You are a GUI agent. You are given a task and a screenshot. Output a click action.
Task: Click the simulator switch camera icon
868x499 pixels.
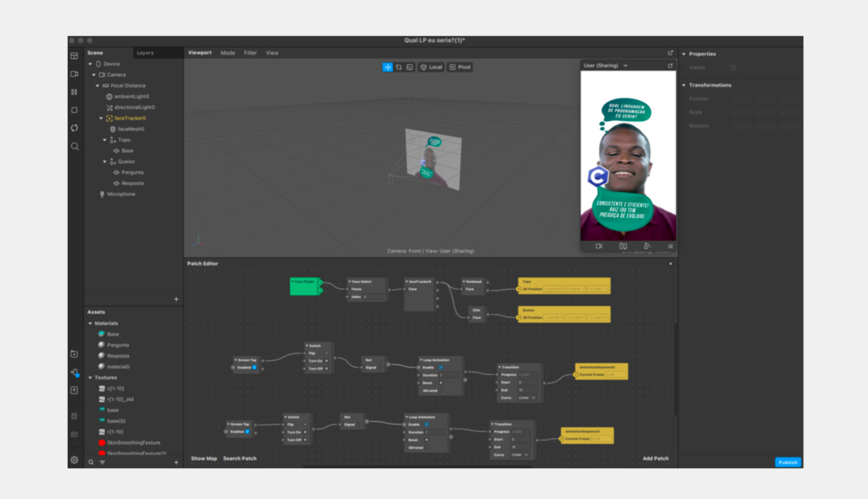[x=623, y=246]
